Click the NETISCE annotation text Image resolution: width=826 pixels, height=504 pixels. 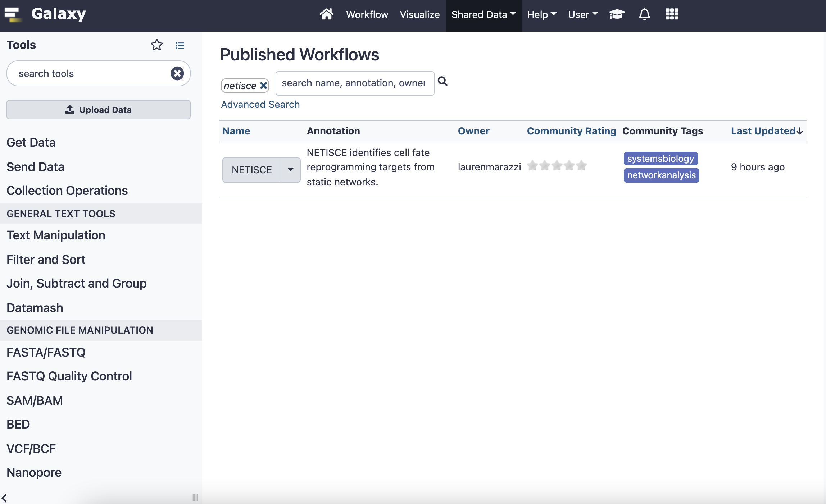coord(371,167)
